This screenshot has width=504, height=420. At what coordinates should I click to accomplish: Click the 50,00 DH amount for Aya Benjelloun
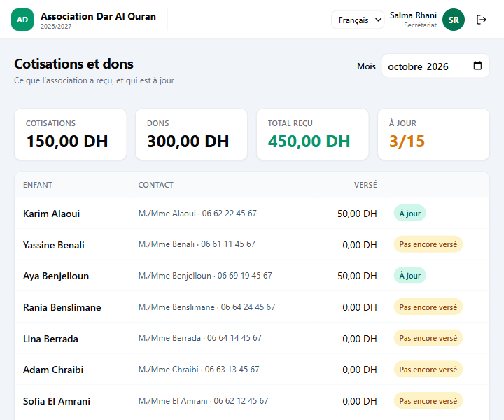coord(357,276)
